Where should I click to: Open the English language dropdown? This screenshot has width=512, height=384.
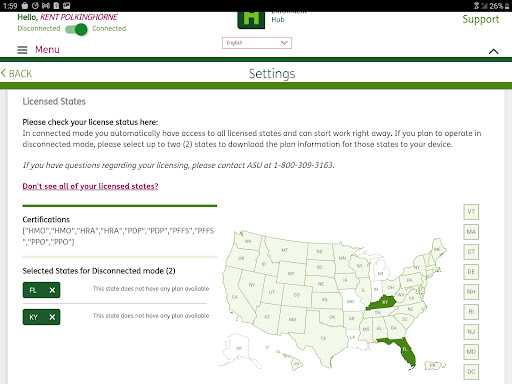[x=257, y=43]
